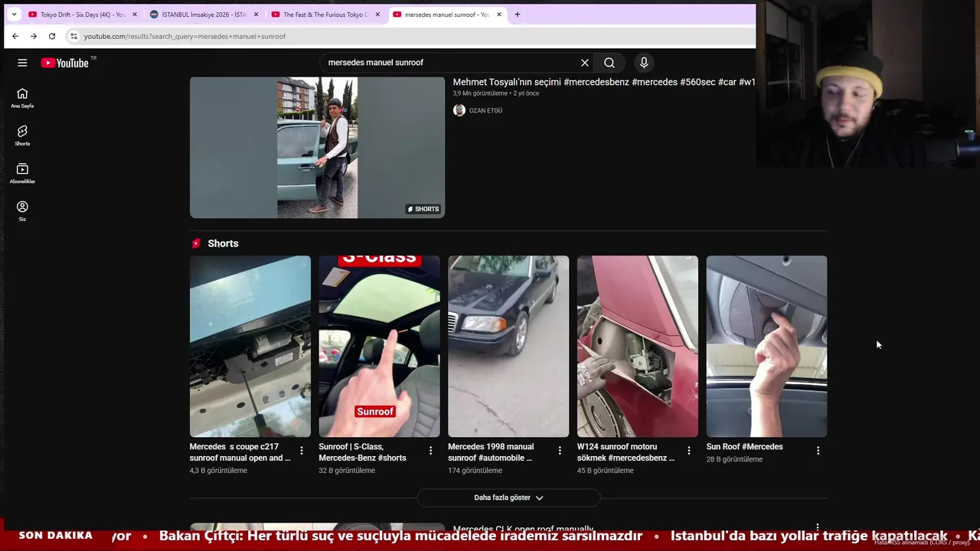
Task: Play the Sunroof S-Class short thumbnail
Action: coord(379,346)
